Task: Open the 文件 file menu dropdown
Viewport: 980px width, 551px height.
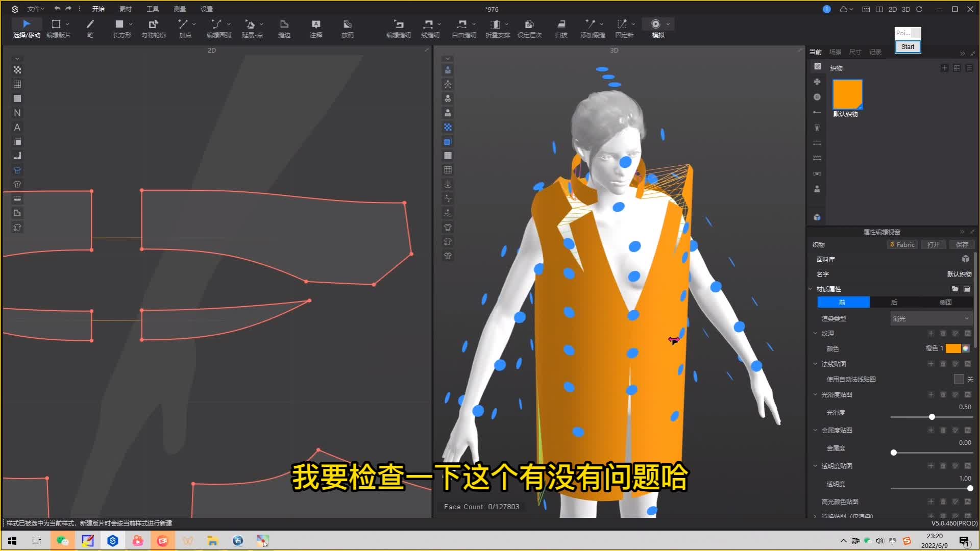Action: tap(35, 9)
